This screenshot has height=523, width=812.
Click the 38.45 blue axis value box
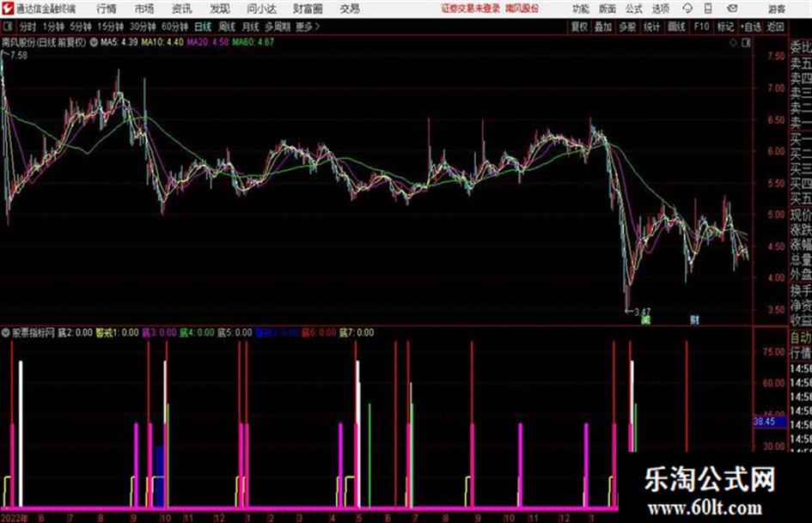pyautogui.click(x=769, y=422)
